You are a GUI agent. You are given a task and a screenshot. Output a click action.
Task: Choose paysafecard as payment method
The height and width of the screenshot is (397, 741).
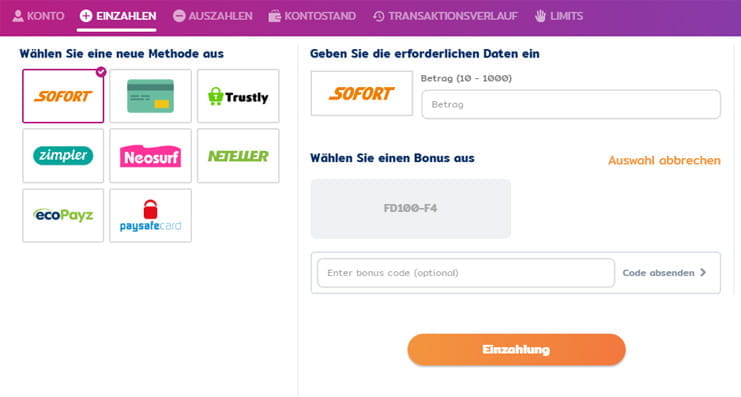(150, 216)
